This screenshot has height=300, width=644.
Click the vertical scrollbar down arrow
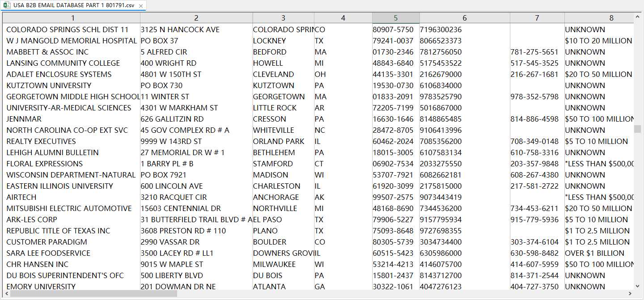coord(637,285)
